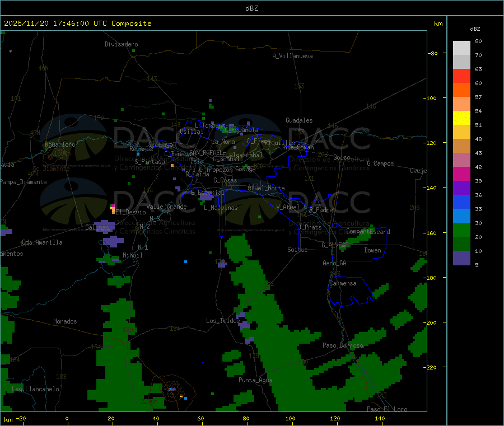This screenshot has width=504, height=426.
Task: Click the Los_Toldos label
Action: click(x=223, y=321)
